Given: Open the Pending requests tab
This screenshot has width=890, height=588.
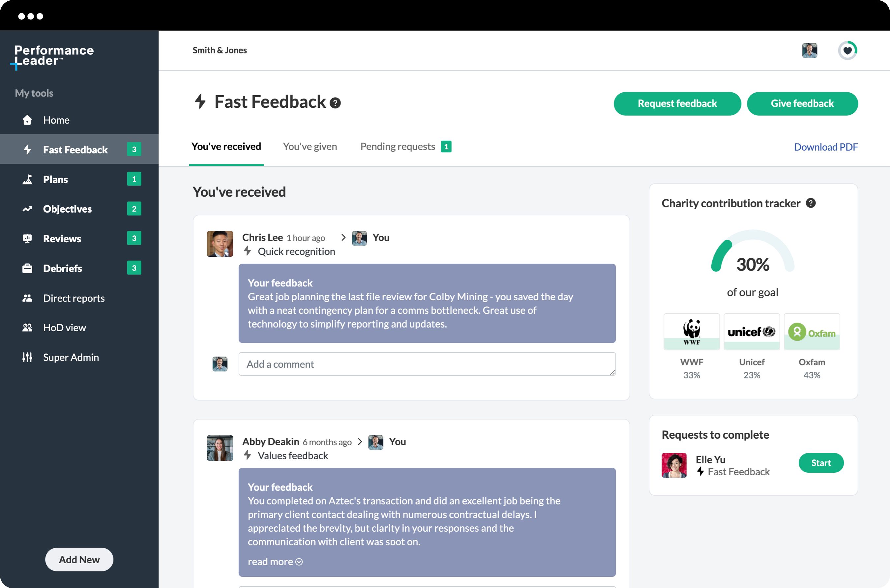Looking at the screenshot, I should click(398, 146).
